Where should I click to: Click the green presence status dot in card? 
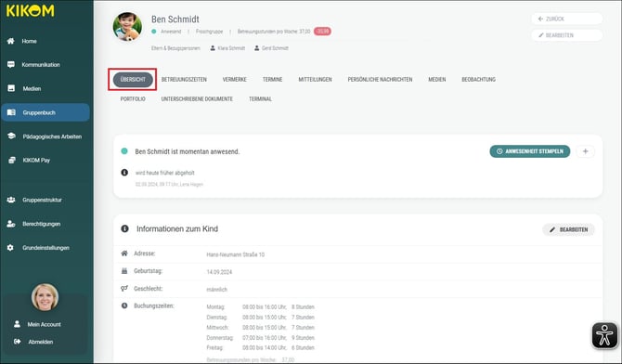(x=124, y=151)
